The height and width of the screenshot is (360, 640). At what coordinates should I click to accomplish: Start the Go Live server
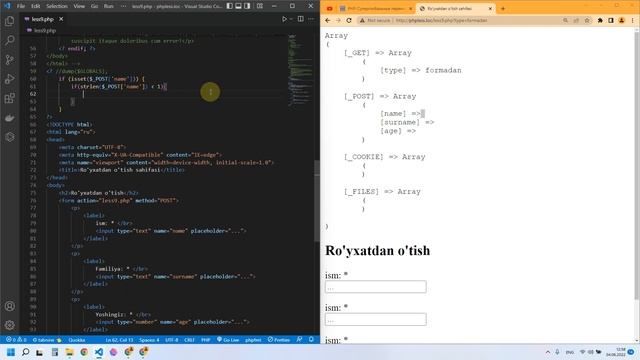[228, 340]
